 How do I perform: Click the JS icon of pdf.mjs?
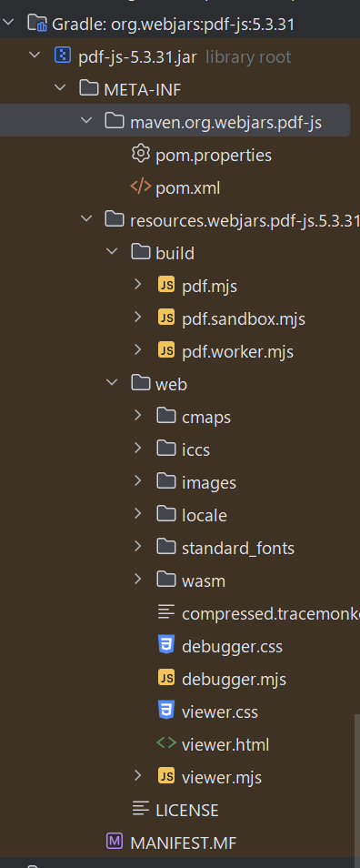click(x=166, y=285)
